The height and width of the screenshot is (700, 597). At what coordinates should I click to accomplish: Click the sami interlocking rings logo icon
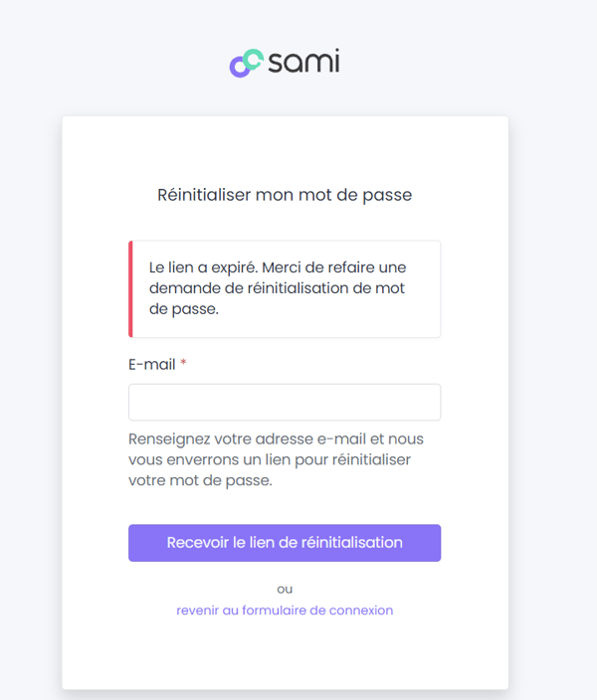coord(246,63)
